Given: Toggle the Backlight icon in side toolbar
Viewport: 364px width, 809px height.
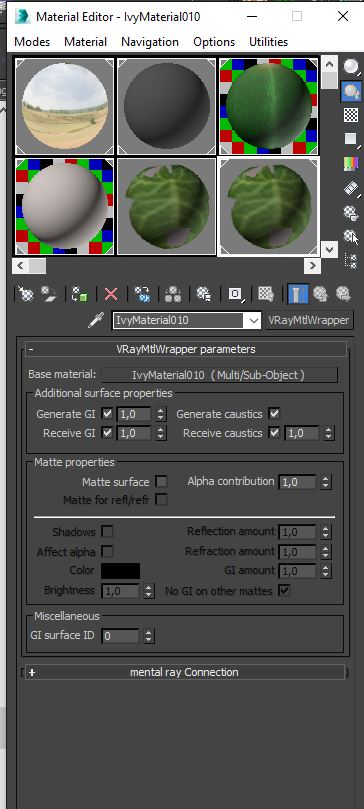Looking at the screenshot, I should pos(352,91).
